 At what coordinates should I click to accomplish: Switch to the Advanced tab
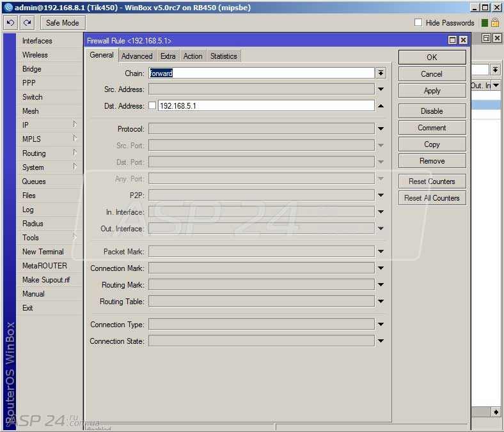click(137, 56)
